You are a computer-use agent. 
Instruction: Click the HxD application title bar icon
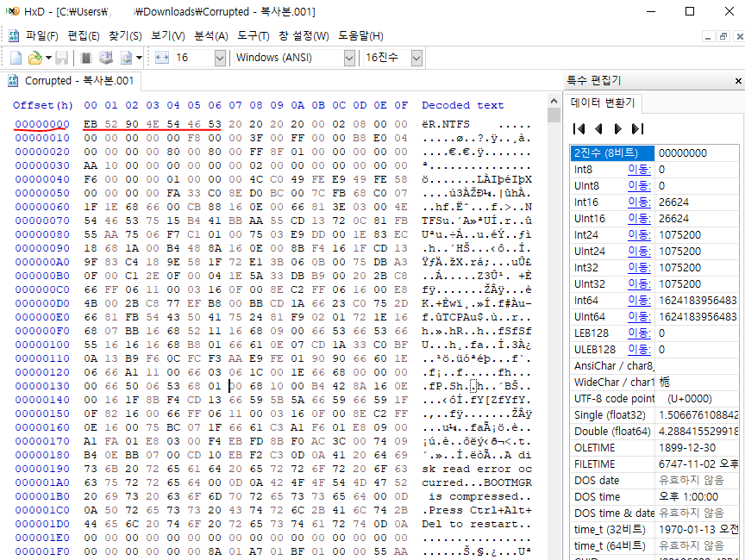[x=12, y=11]
